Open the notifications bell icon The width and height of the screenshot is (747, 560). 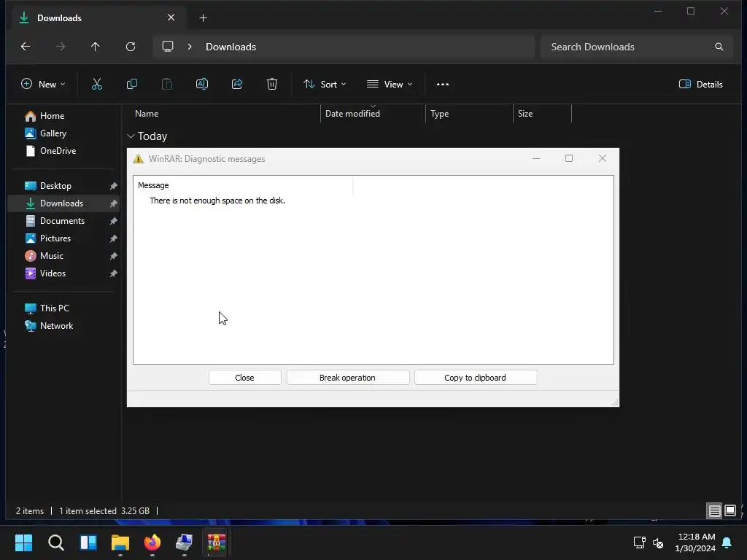click(x=727, y=542)
